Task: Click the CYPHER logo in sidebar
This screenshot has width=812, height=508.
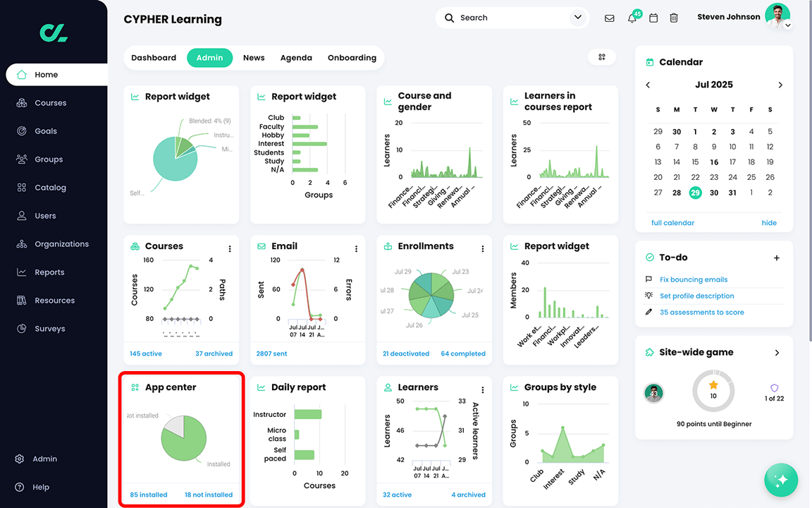Action: pyautogui.click(x=54, y=32)
